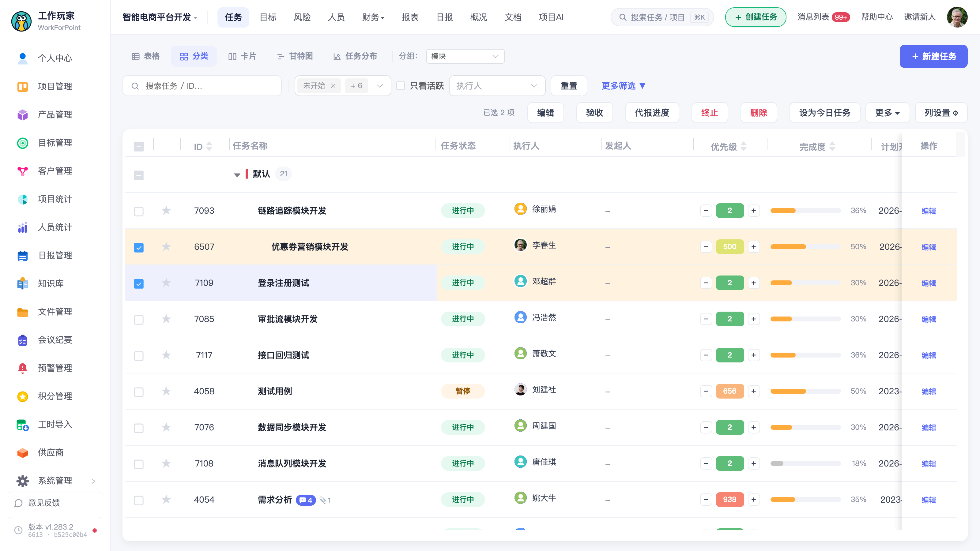The height and width of the screenshot is (551, 980).
Task: Open the 分组 模块 dropdown
Action: [x=465, y=56]
